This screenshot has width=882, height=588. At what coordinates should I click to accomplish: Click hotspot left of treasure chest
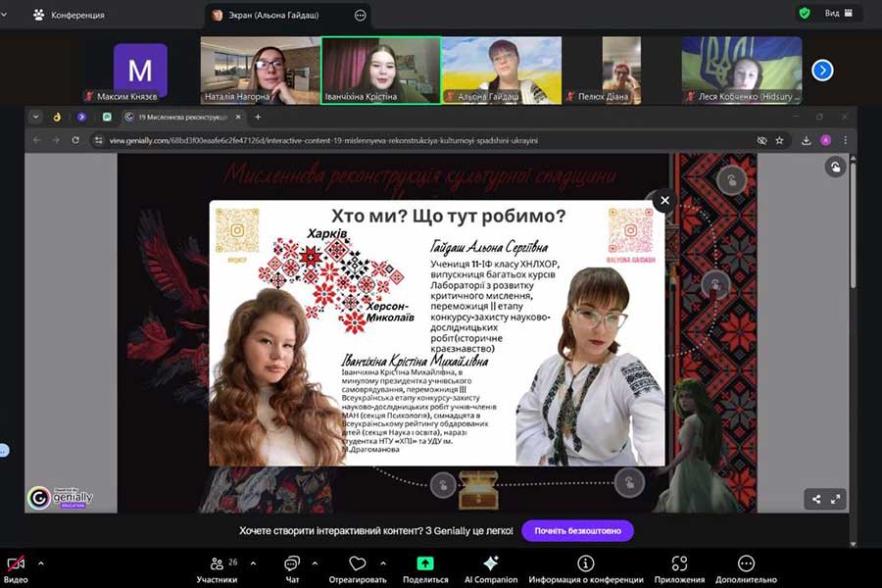pyautogui.click(x=443, y=485)
